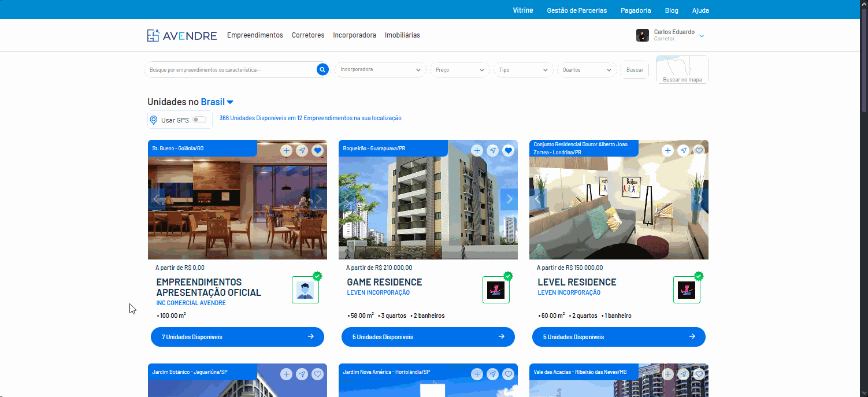This screenshot has height=397, width=868.
Task: Favorite the Jardim Botânico card heart
Action: [317, 374]
